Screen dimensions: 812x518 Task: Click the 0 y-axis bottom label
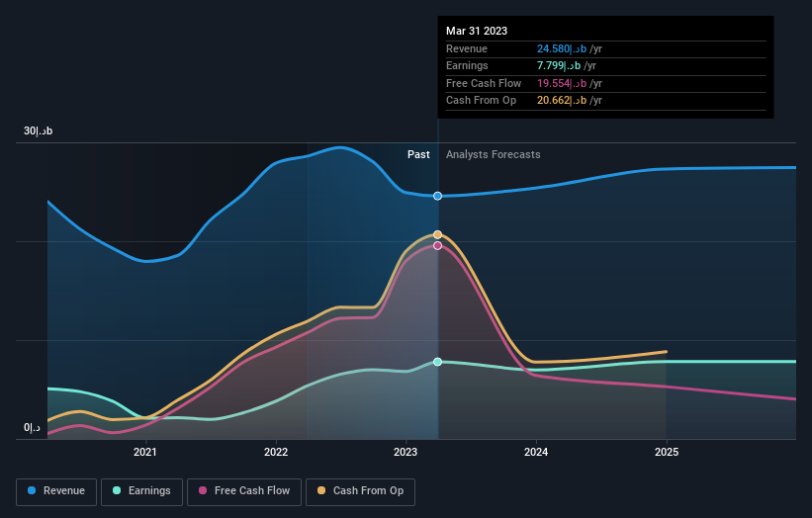tap(32, 427)
